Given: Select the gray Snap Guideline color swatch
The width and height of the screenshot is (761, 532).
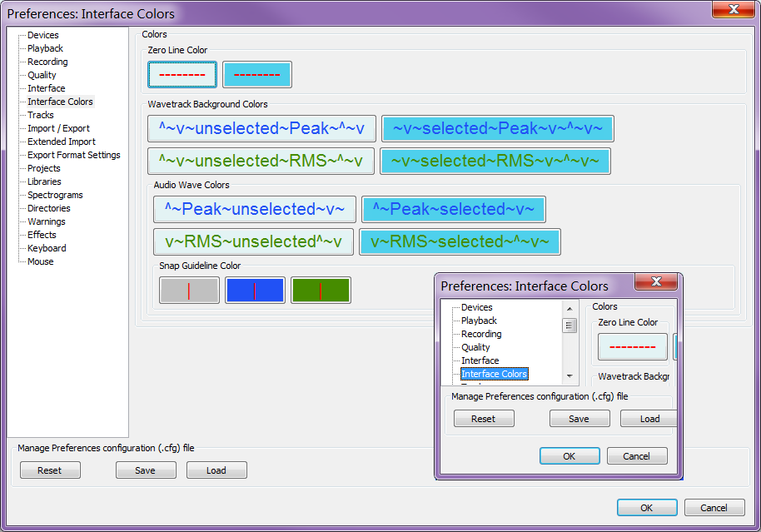Looking at the screenshot, I should click(190, 290).
